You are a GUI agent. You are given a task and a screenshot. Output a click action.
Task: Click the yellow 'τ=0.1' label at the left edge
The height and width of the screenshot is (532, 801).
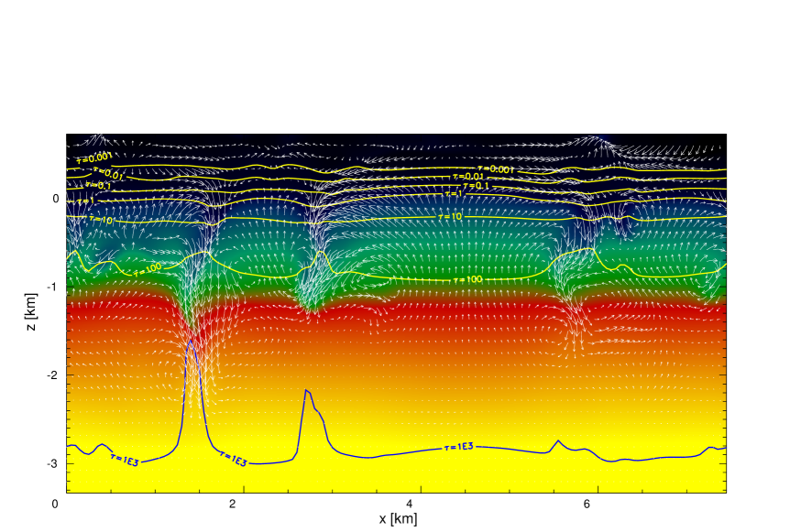98,185
